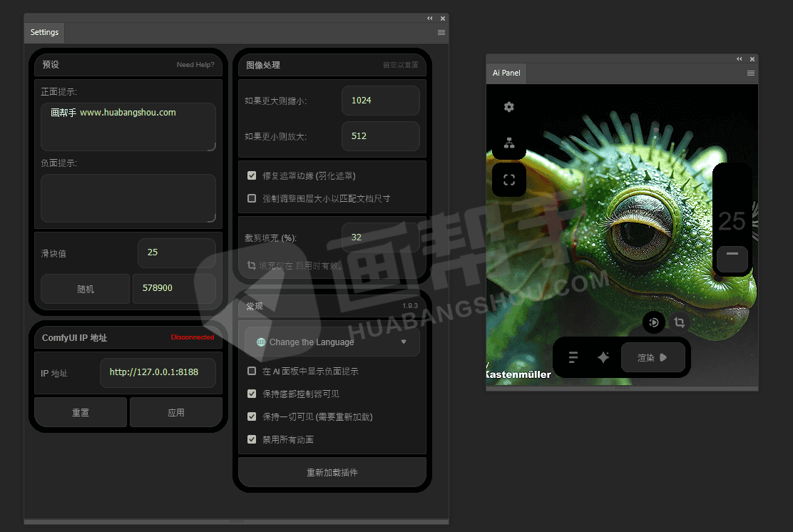Viewport: 793px width, 532px height.
Task: Click the live preview circular icon
Action: pyautogui.click(x=653, y=322)
